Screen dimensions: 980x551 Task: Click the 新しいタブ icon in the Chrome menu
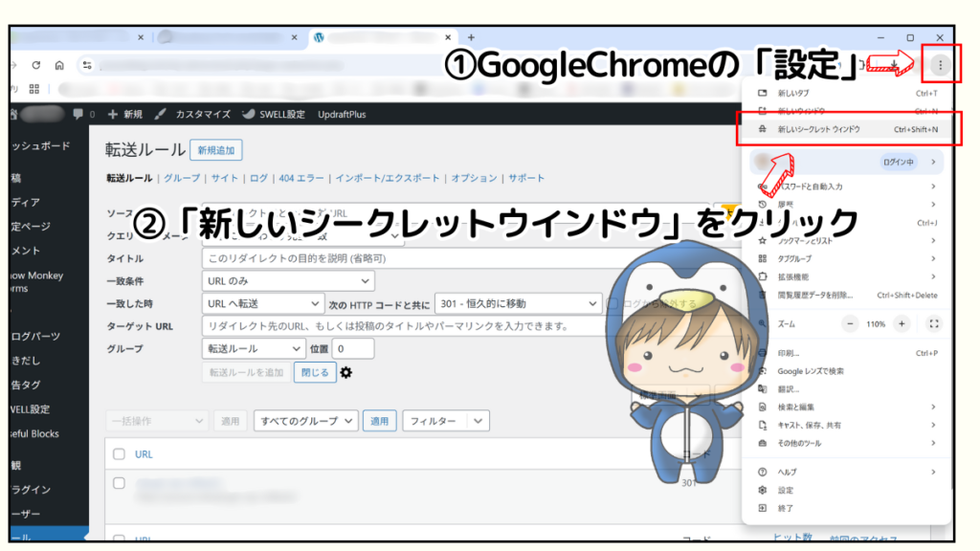coord(763,93)
